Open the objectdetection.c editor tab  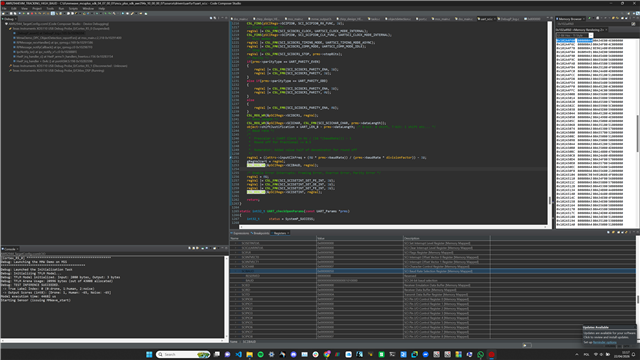(398, 19)
